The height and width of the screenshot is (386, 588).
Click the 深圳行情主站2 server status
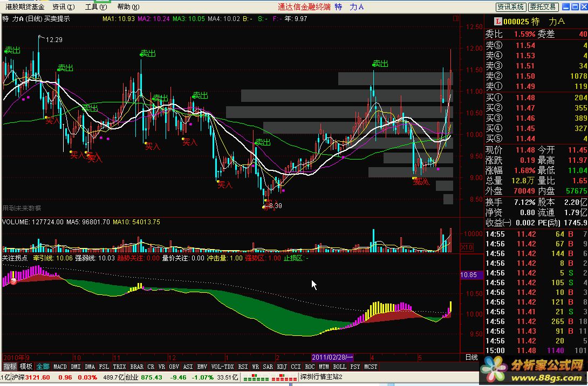(x=322, y=377)
